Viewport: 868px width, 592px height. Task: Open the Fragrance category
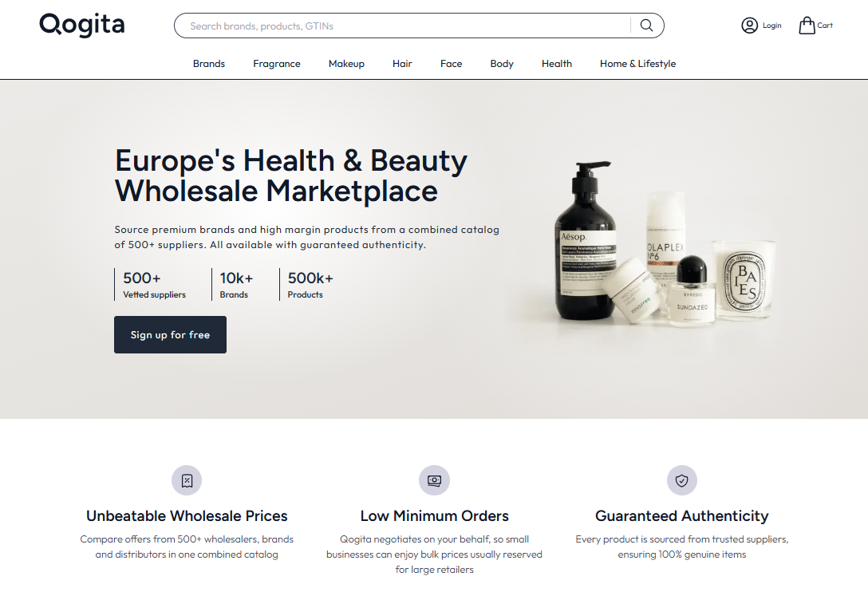tap(277, 64)
